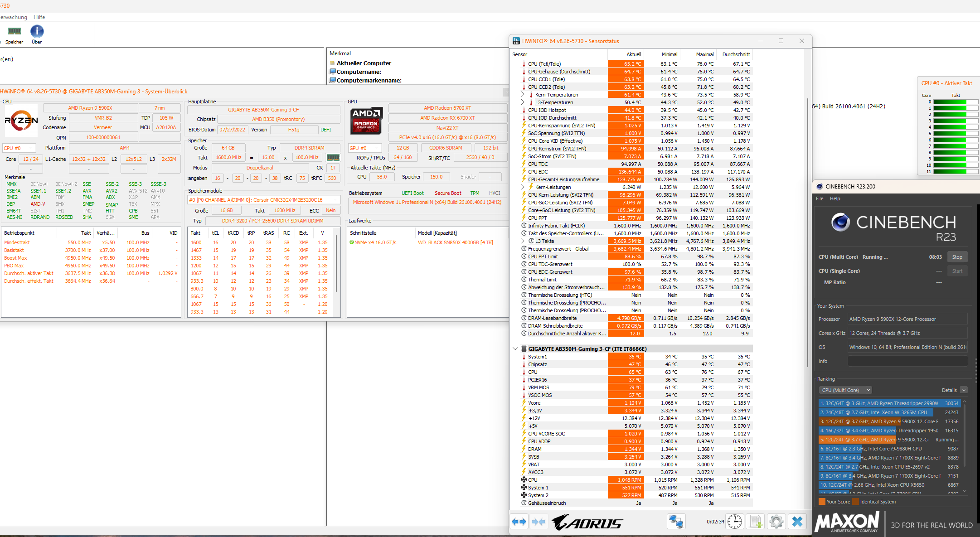Click the expand columns arrows icon
The height and width of the screenshot is (537, 980).
(x=519, y=522)
